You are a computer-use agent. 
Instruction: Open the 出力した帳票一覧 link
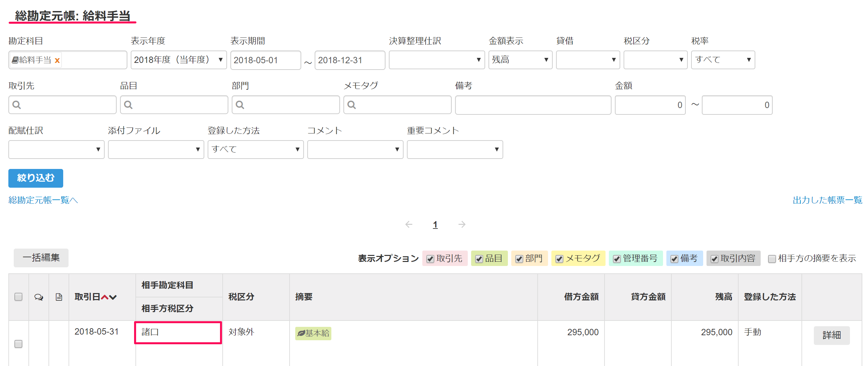point(827,200)
